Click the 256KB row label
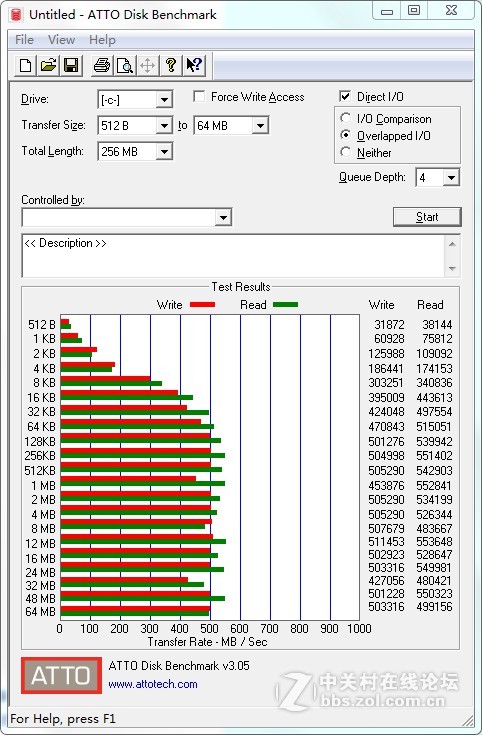 40,456
